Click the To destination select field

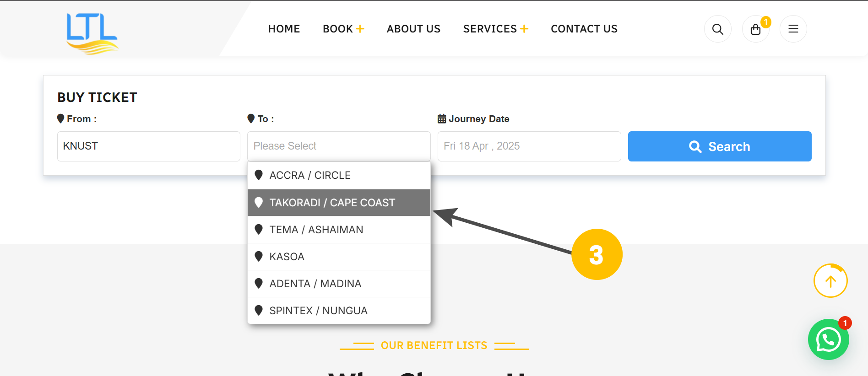tap(339, 146)
